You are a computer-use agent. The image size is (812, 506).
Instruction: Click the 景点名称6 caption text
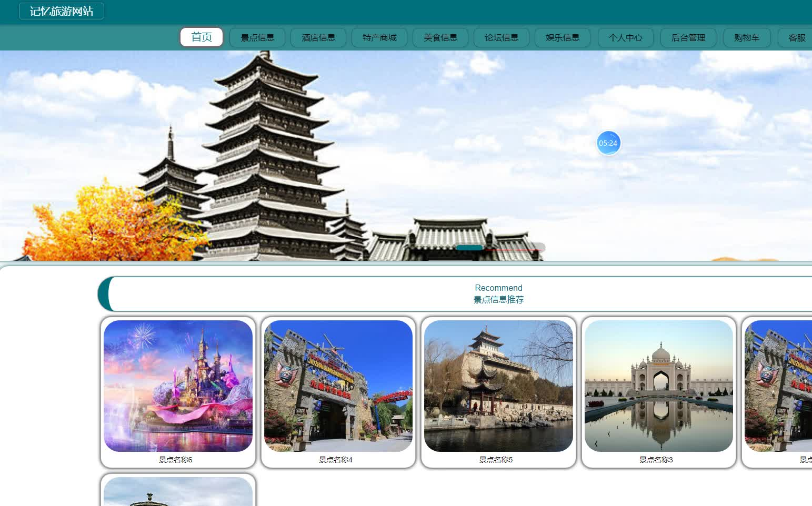tap(176, 460)
